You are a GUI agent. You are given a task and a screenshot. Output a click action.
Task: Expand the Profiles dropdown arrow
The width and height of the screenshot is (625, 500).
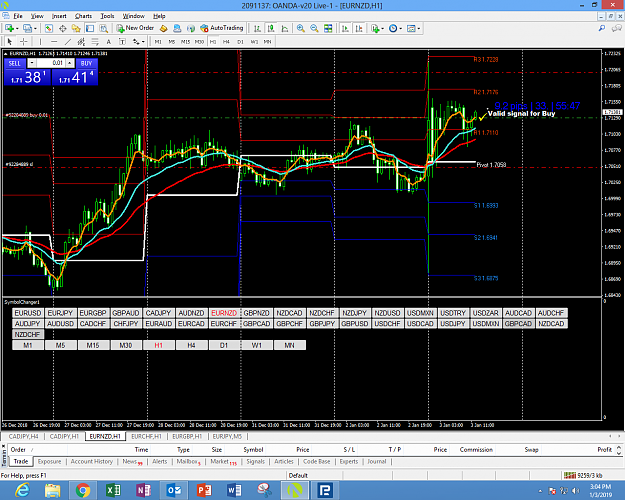35,29
